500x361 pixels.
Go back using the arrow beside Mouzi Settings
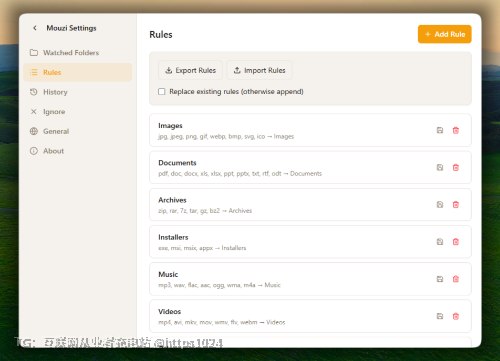(x=35, y=28)
